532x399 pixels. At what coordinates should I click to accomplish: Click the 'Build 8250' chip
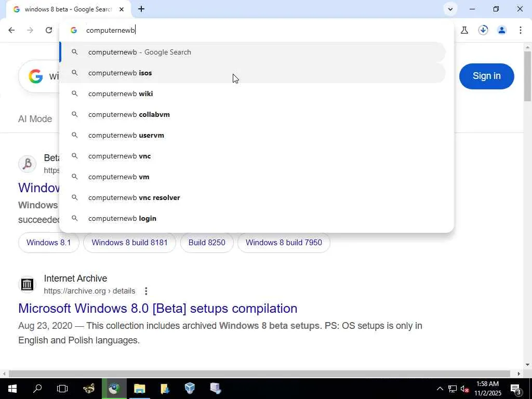[207, 243]
